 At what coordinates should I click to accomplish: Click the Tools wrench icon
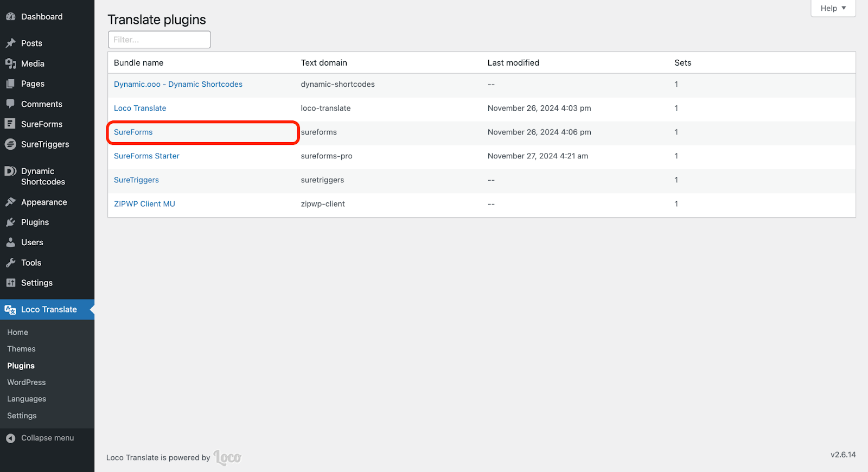(10, 263)
